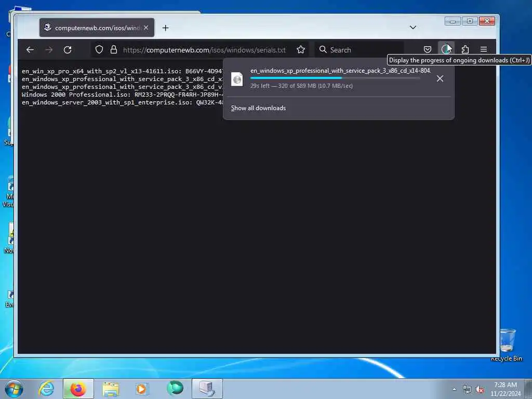The height and width of the screenshot is (399, 532).
Task: Toggle the downloads progress toolbar button
Action: click(446, 49)
